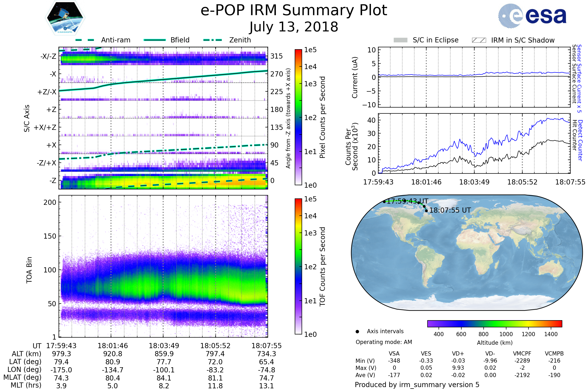Click the 17:59:43 UT label on map
588x392 pixels.
(407, 201)
